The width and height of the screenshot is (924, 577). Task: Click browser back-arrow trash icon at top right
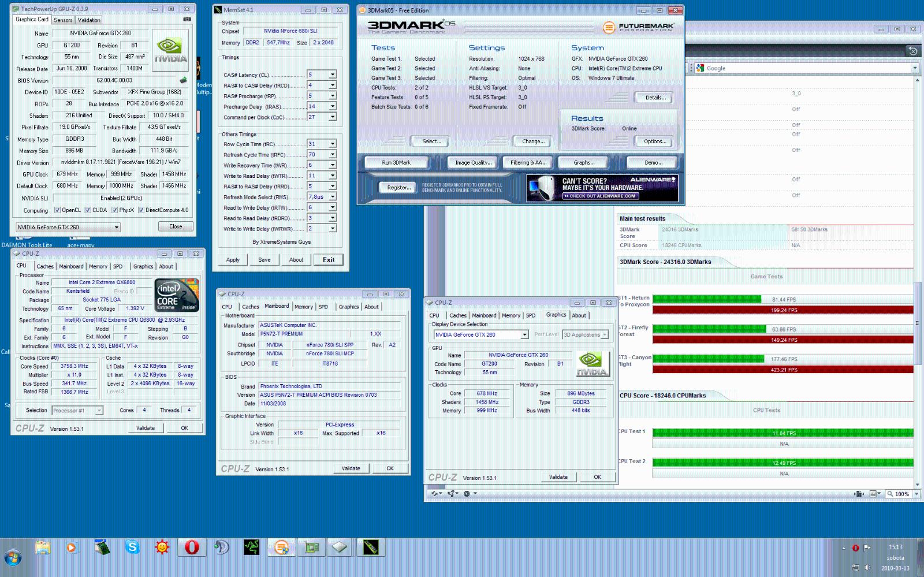click(912, 51)
